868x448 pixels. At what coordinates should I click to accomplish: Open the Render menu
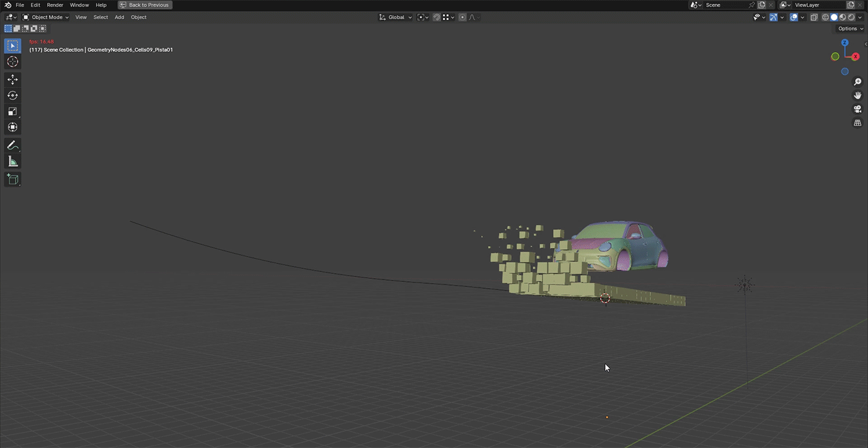(55, 5)
